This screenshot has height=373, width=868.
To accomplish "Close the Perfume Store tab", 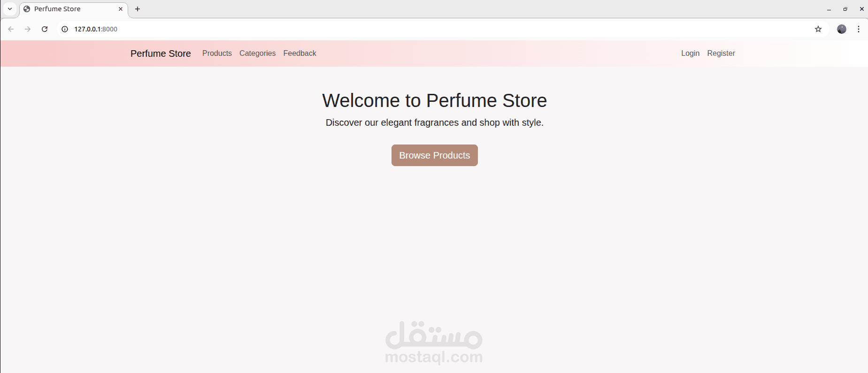I will tap(121, 9).
